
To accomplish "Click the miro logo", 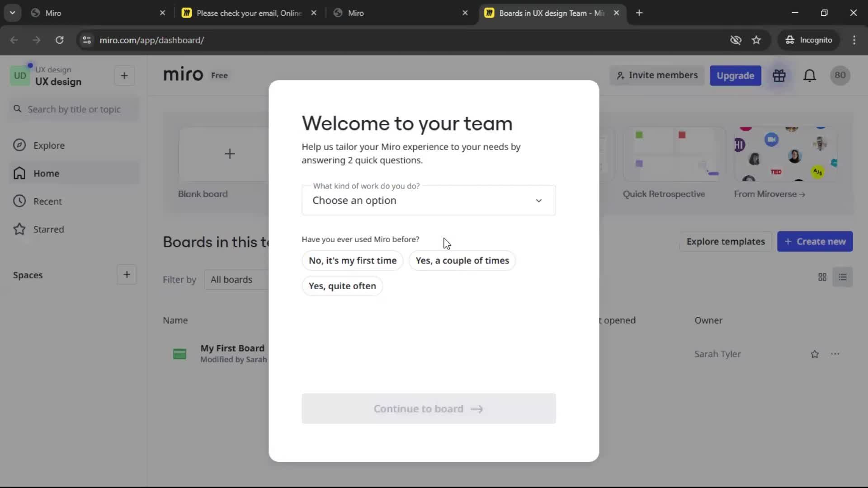I will point(183,74).
